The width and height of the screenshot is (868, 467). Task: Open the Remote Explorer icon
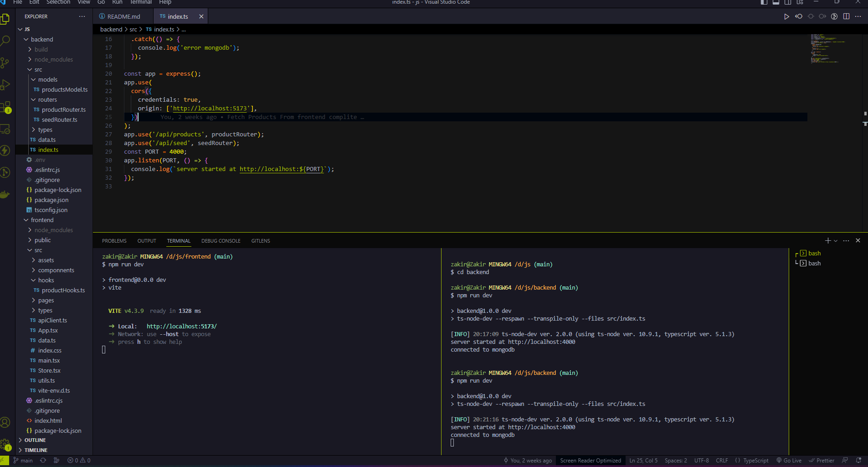[5, 129]
